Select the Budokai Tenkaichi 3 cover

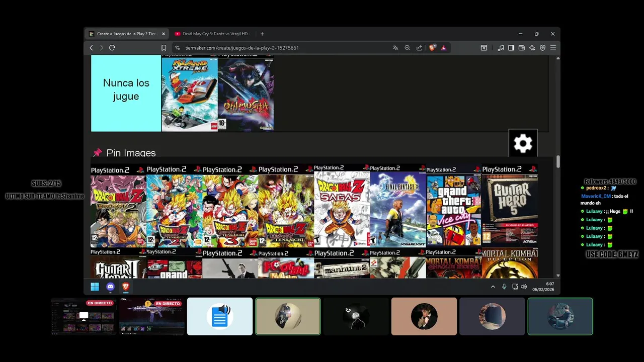click(x=230, y=206)
